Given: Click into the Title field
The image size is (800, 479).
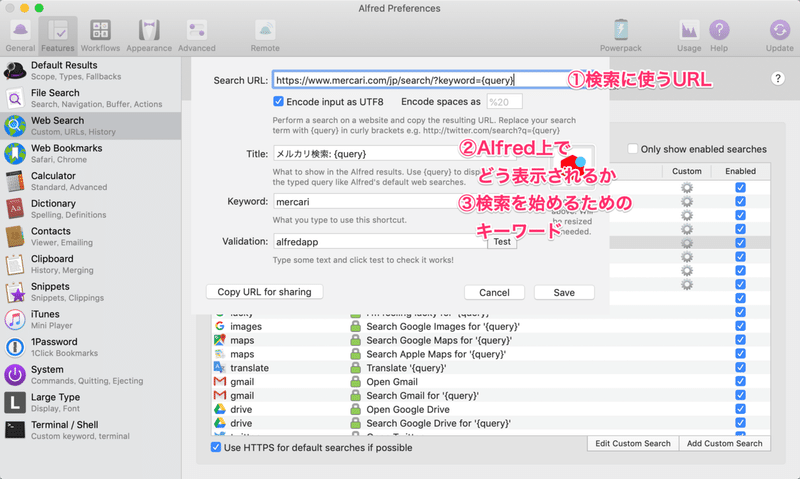Looking at the screenshot, I should tap(393, 154).
